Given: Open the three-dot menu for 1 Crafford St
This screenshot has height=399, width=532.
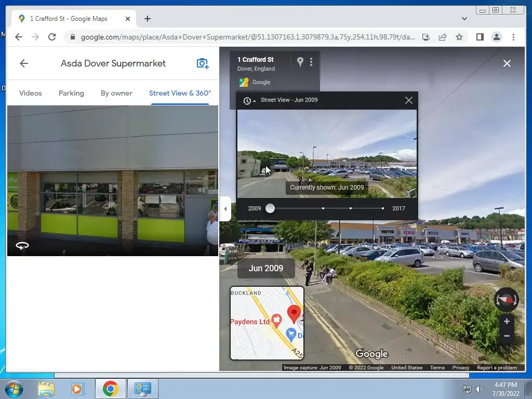Looking at the screenshot, I should [311, 62].
